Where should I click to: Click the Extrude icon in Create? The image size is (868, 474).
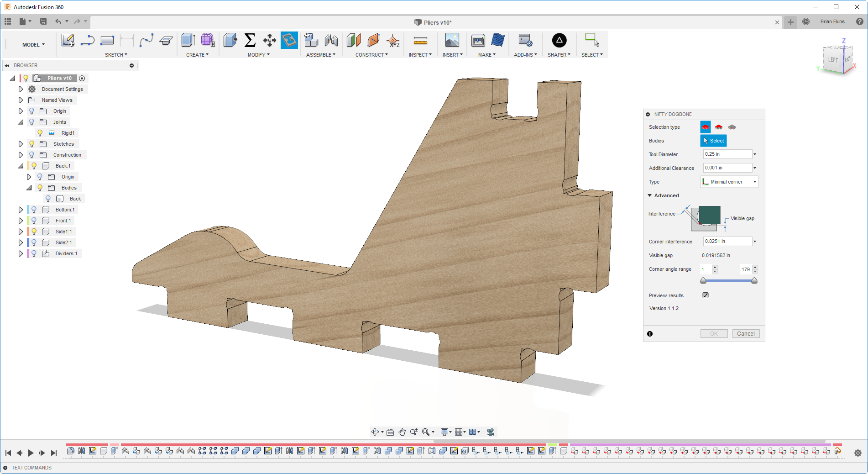click(188, 41)
